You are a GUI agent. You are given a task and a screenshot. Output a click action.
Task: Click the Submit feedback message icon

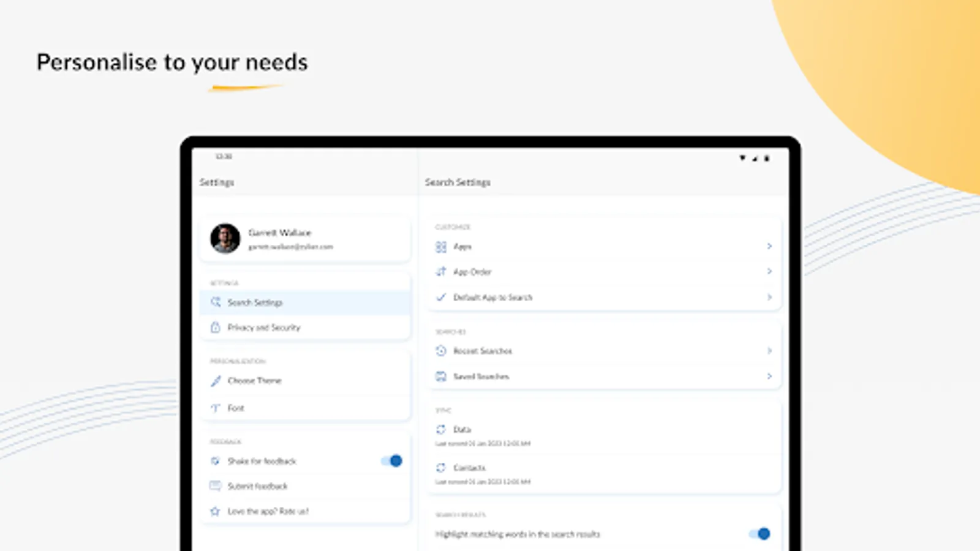(x=216, y=486)
